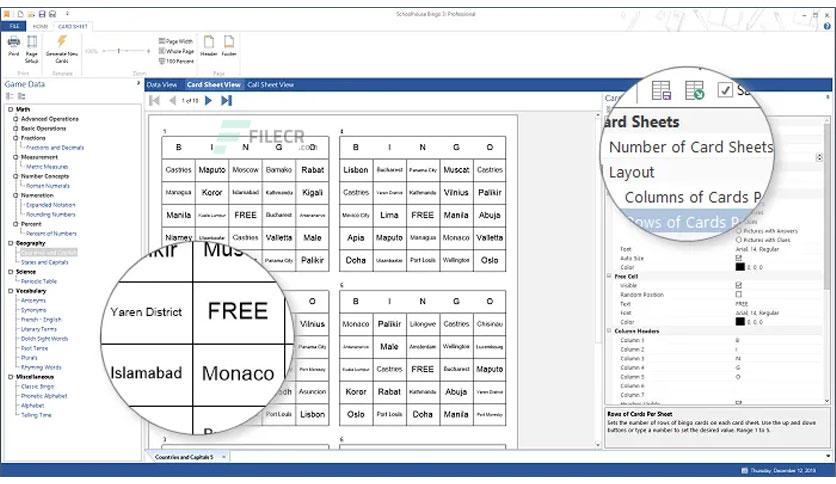Open the Dolch Sight Words game

click(44, 338)
